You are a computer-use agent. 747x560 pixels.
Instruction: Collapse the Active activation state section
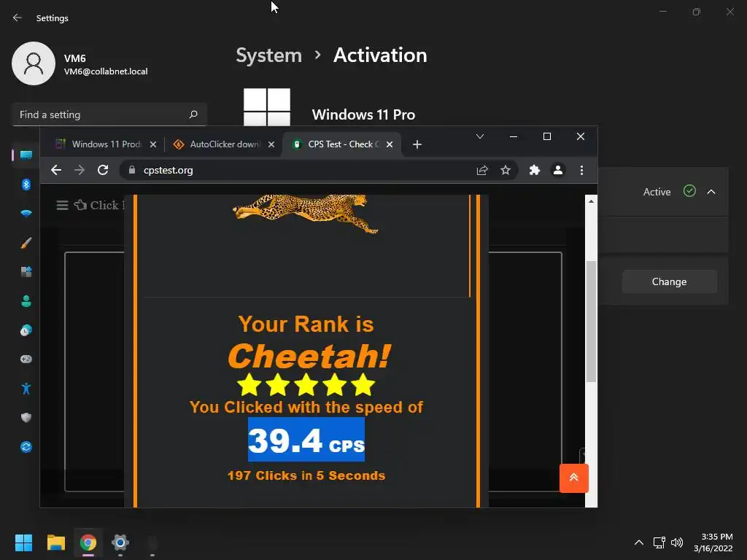[x=711, y=192]
